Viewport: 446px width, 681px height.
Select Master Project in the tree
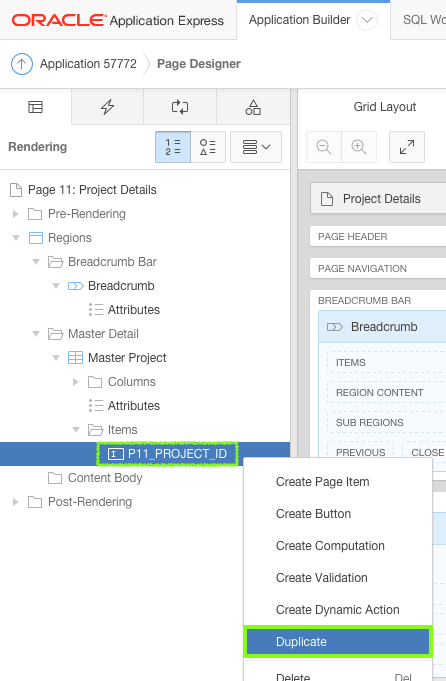click(127, 357)
